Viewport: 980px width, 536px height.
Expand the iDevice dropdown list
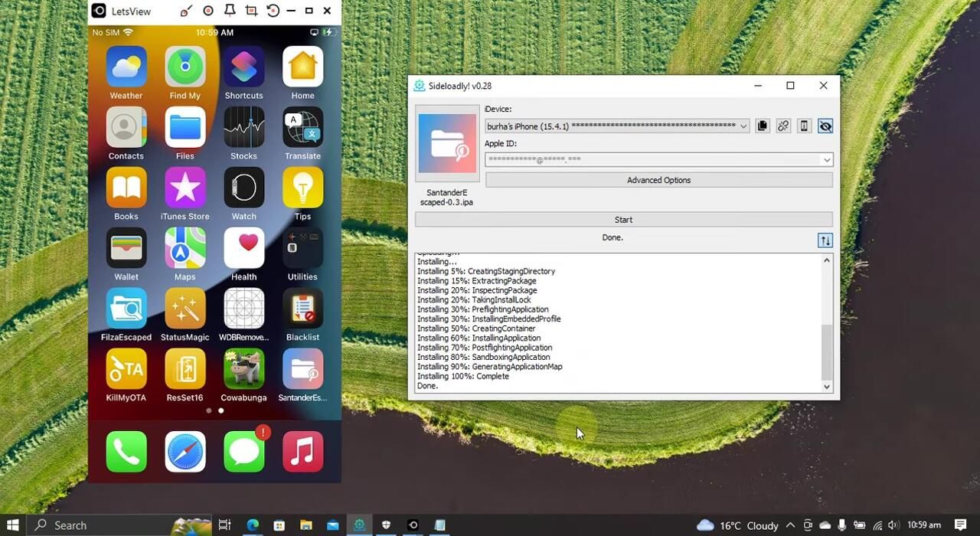click(743, 126)
